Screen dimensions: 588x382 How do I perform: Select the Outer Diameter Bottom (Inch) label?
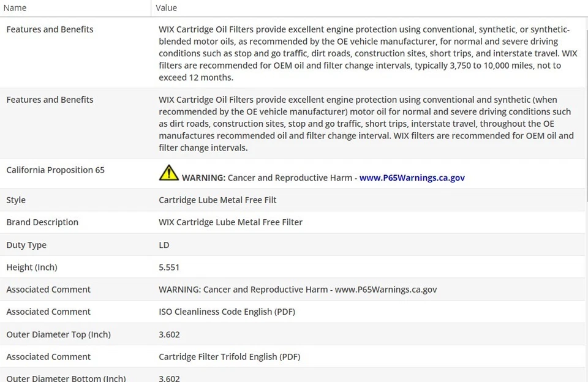pos(66,378)
